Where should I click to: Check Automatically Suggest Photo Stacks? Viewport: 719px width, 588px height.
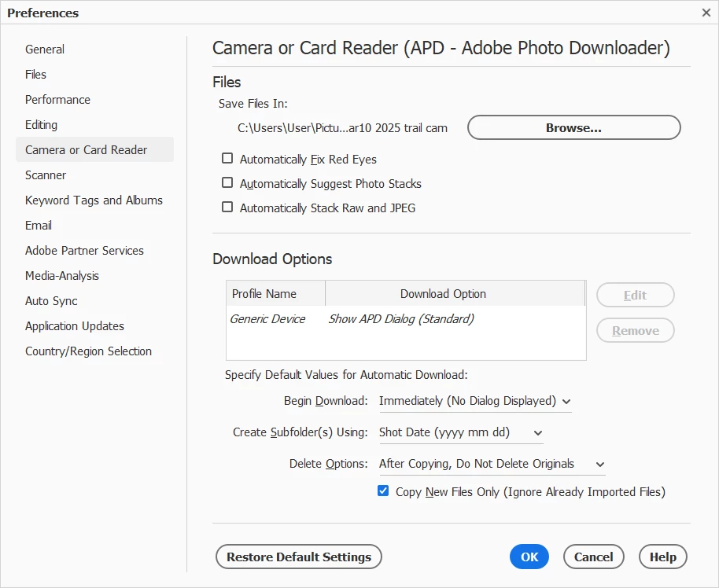227,183
